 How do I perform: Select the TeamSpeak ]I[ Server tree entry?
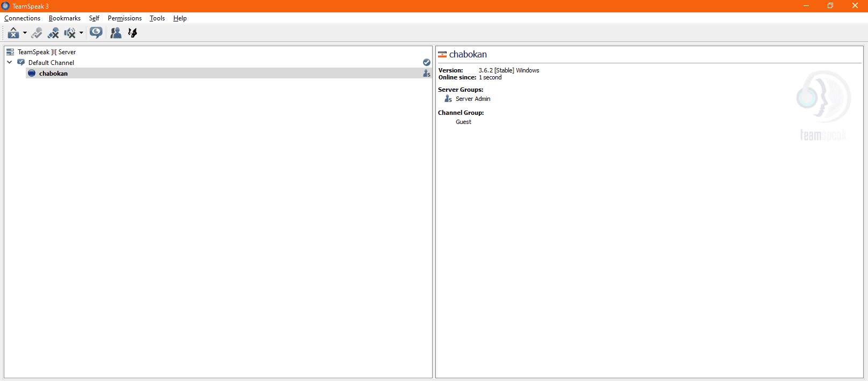[47, 52]
